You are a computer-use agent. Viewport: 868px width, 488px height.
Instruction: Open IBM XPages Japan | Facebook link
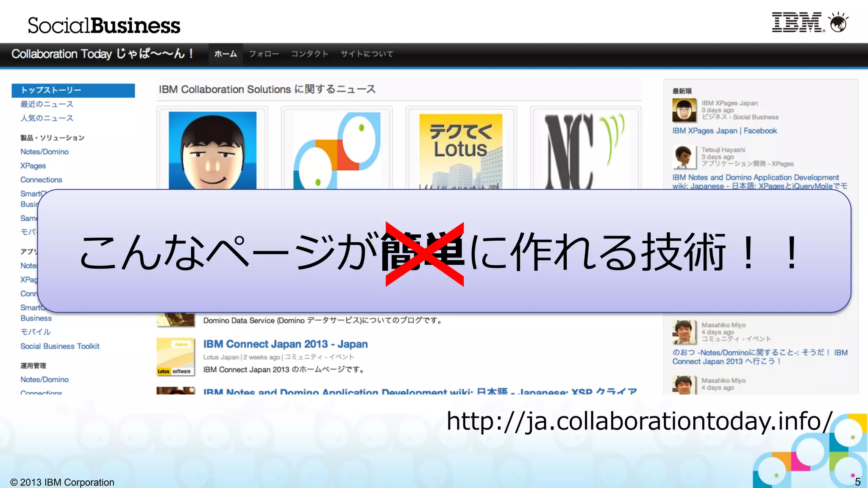(x=724, y=131)
